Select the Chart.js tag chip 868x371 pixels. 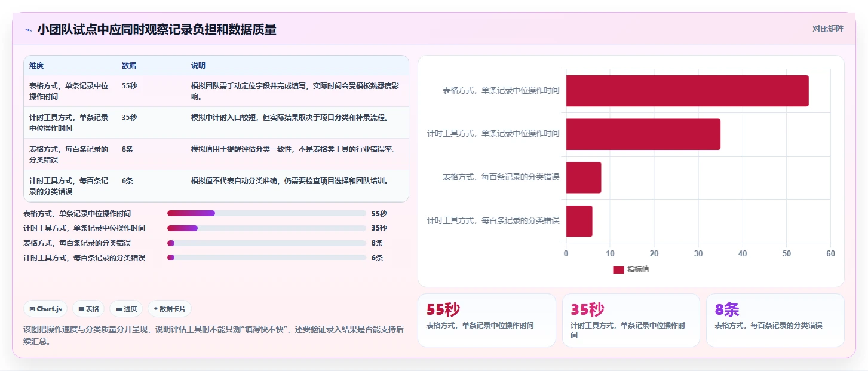pos(45,309)
